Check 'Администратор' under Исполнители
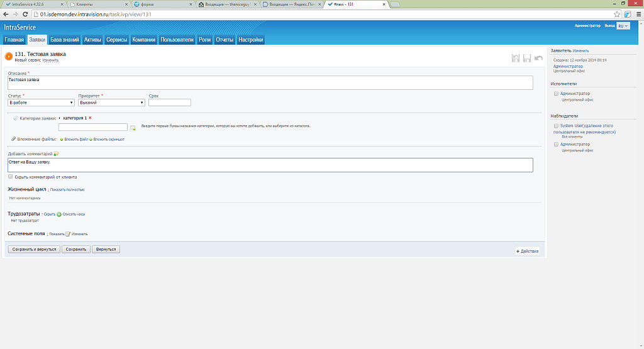The image size is (644, 349). point(556,94)
